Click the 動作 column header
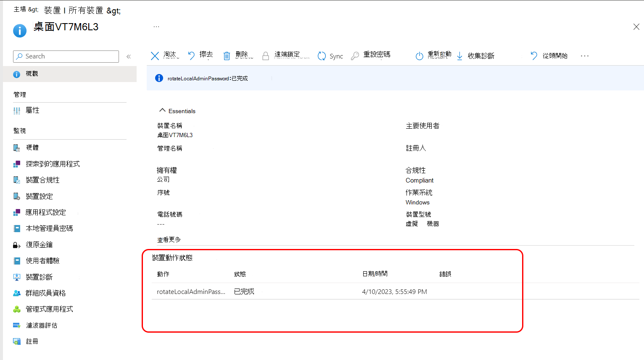Screen dimensions: 644x360 pyautogui.click(x=163, y=274)
